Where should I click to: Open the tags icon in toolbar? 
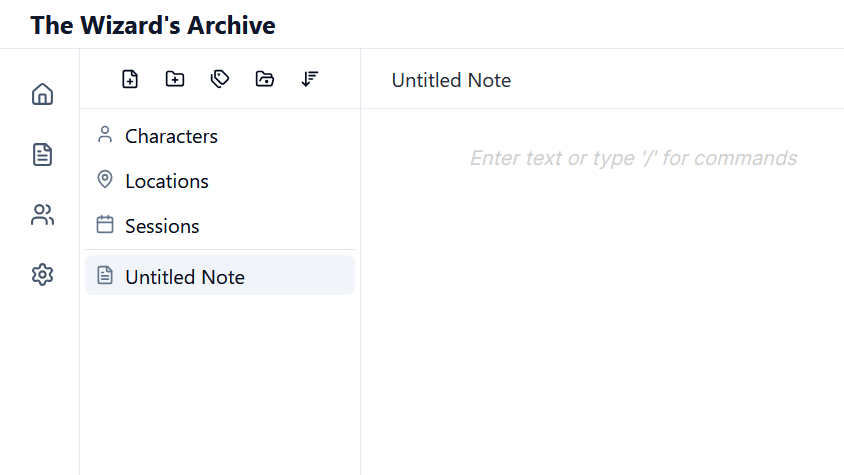tap(220, 79)
